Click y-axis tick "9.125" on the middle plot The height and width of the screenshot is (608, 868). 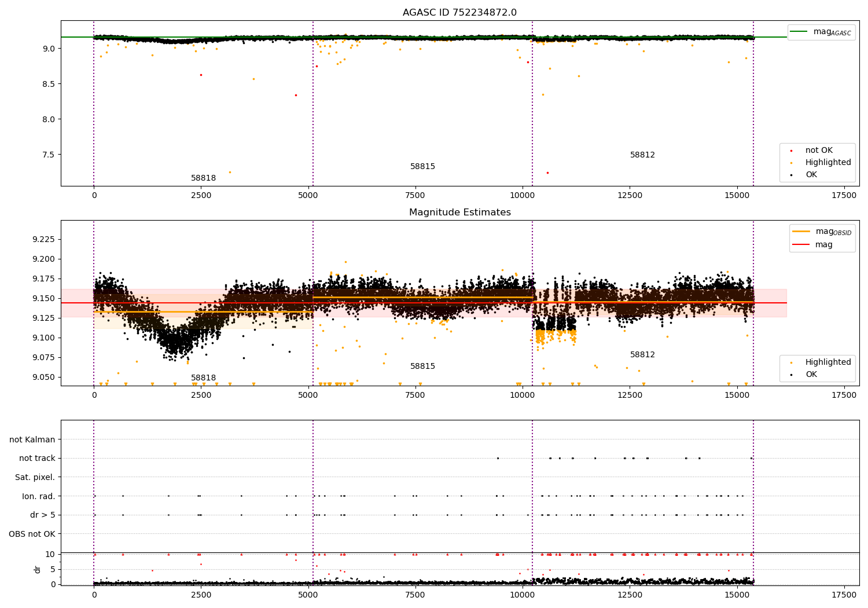point(43,318)
